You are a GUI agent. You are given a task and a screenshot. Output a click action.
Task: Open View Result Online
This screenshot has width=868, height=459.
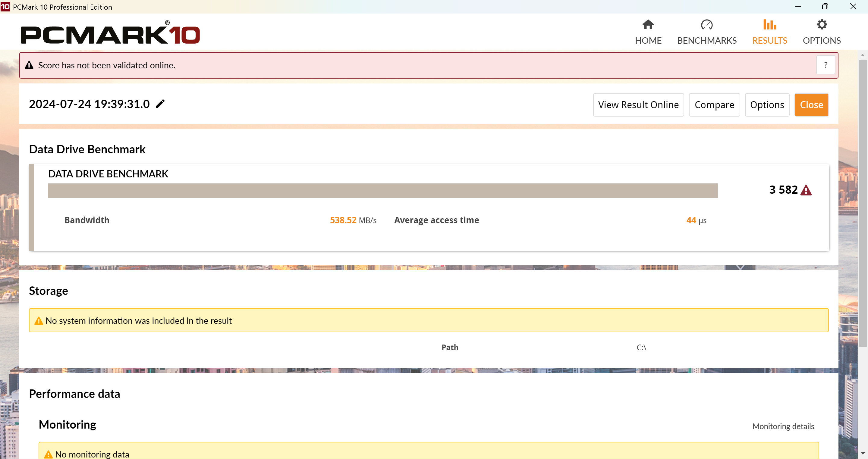638,105
